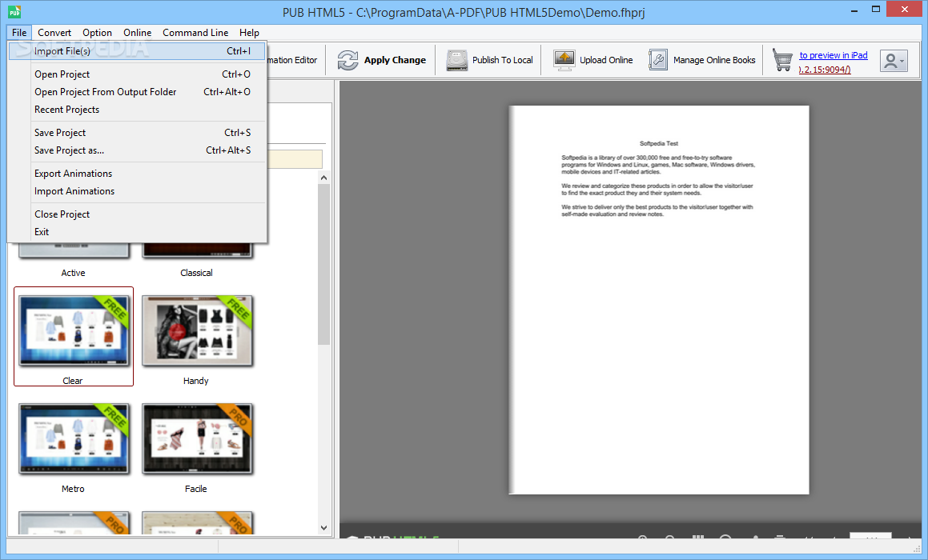Click the shopping cart icon

[x=782, y=60]
